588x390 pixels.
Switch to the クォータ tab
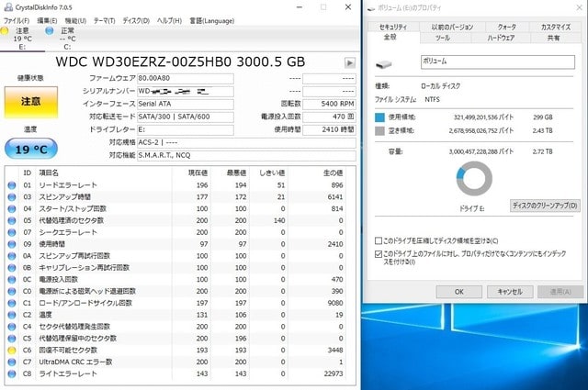pyautogui.click(x=507, y=27)
